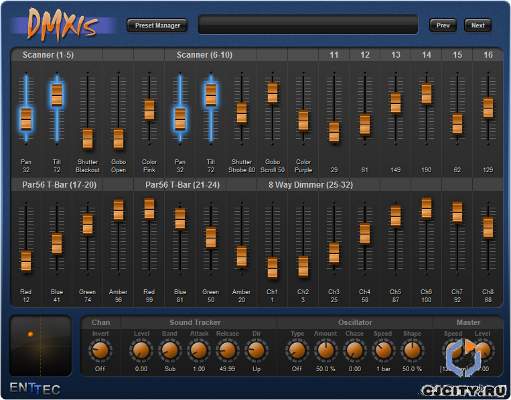This screenshot has width=511, height=400.
Task: Click the Sound Tracker Dir knob
Action: click(256, 350)
